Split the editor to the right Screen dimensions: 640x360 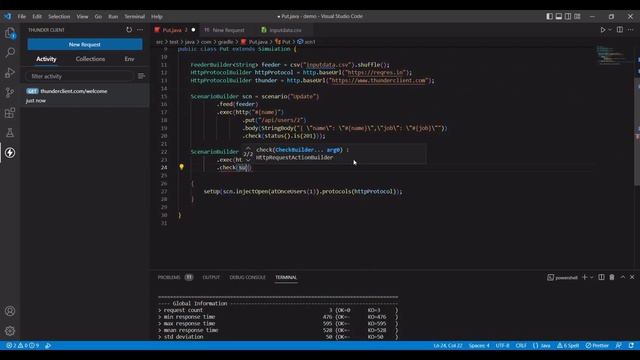pos(620,30)
